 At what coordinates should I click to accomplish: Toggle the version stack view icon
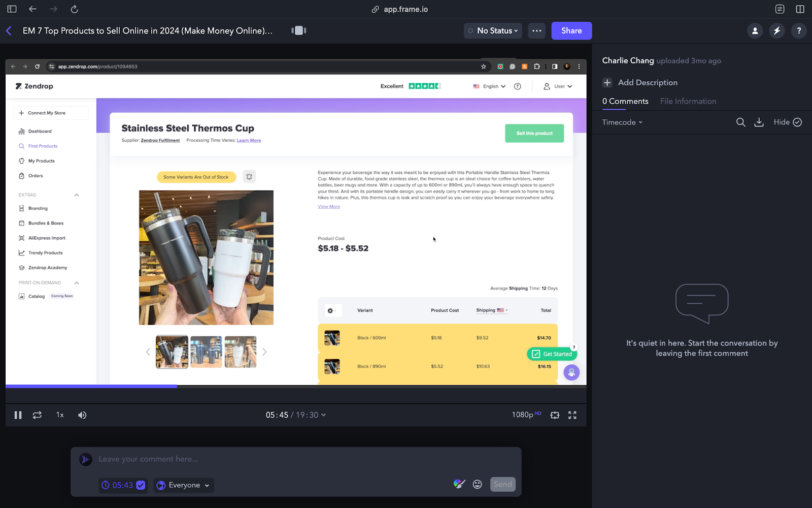click(x=299, y=30)
